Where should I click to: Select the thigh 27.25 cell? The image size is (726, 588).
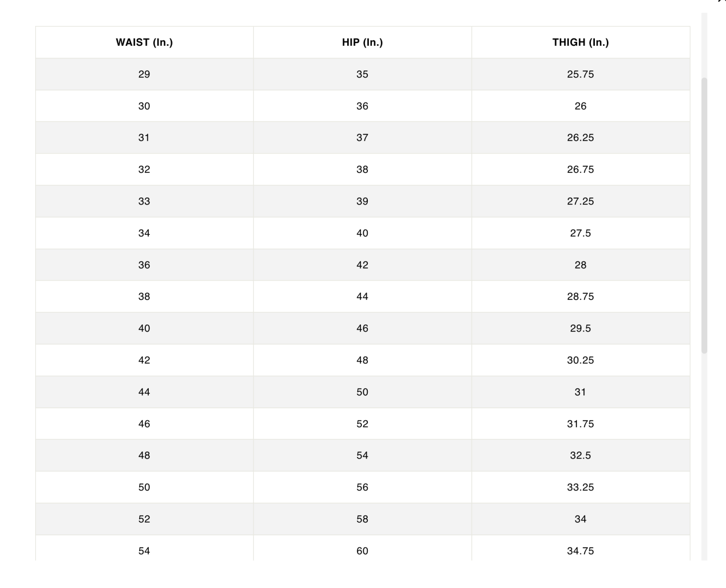[580, 201]
